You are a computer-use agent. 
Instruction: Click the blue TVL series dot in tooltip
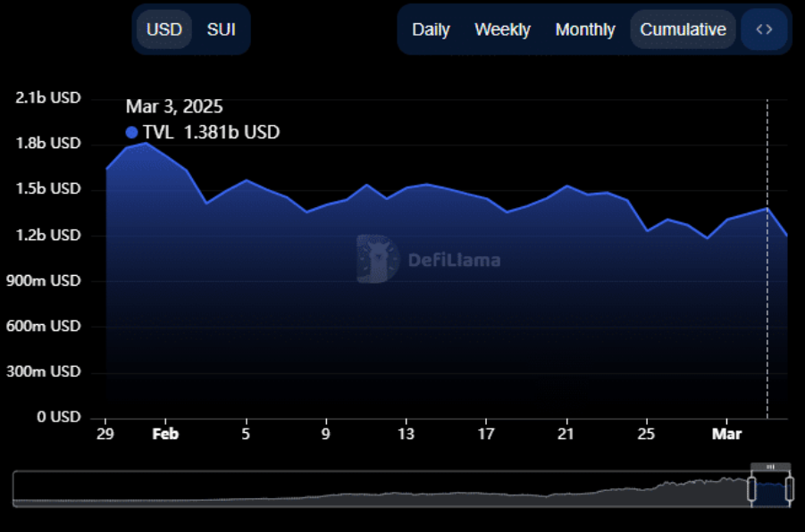(132, 132)
